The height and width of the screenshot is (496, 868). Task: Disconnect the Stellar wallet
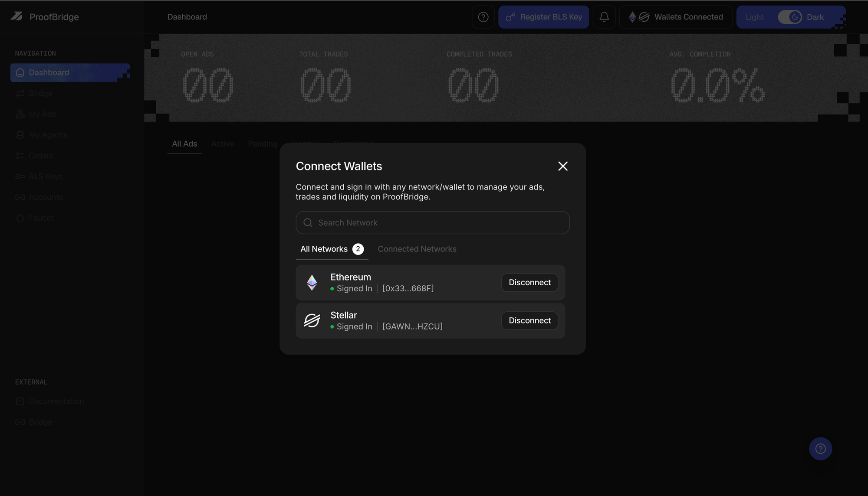coord(529,321)
